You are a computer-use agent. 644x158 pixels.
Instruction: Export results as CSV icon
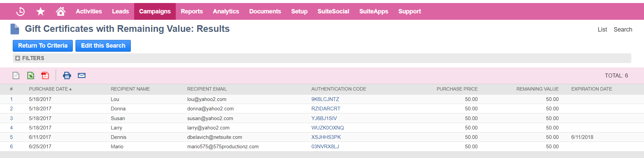click(16, 75)
